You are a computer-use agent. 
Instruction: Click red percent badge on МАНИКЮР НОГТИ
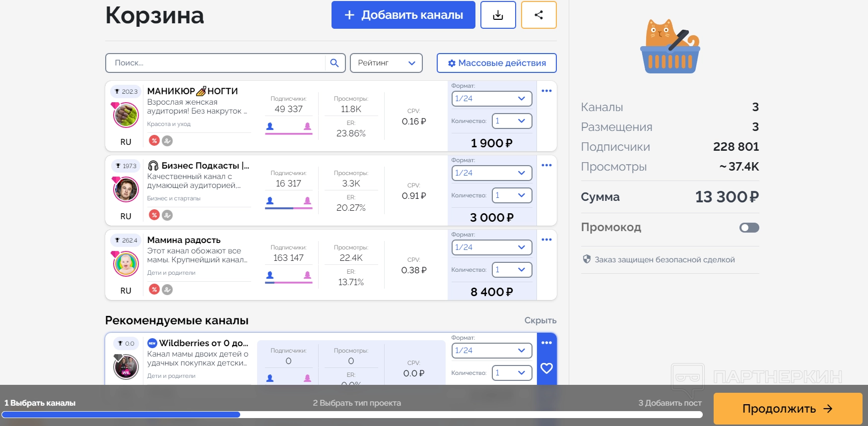154,141
